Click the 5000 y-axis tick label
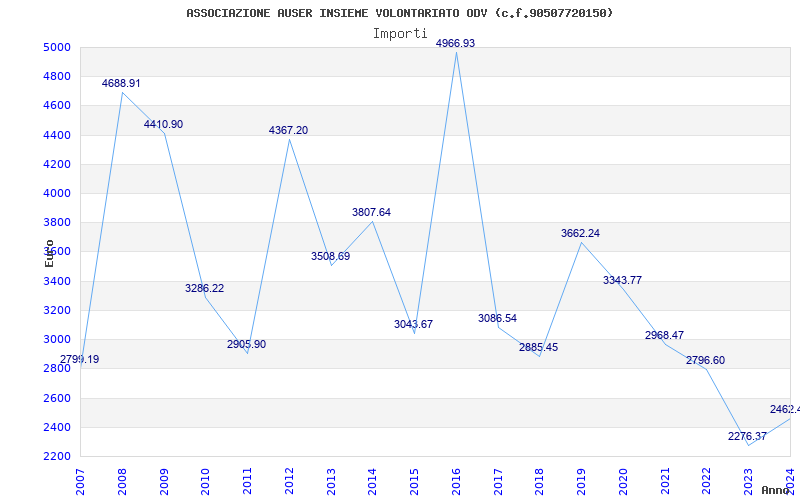 coord(57,47)
